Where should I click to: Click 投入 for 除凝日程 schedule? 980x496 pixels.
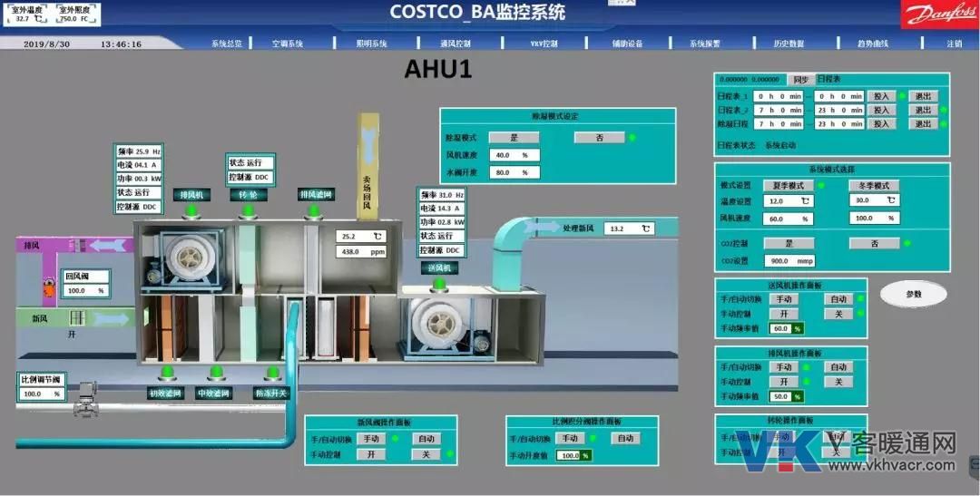coord(881,123)
